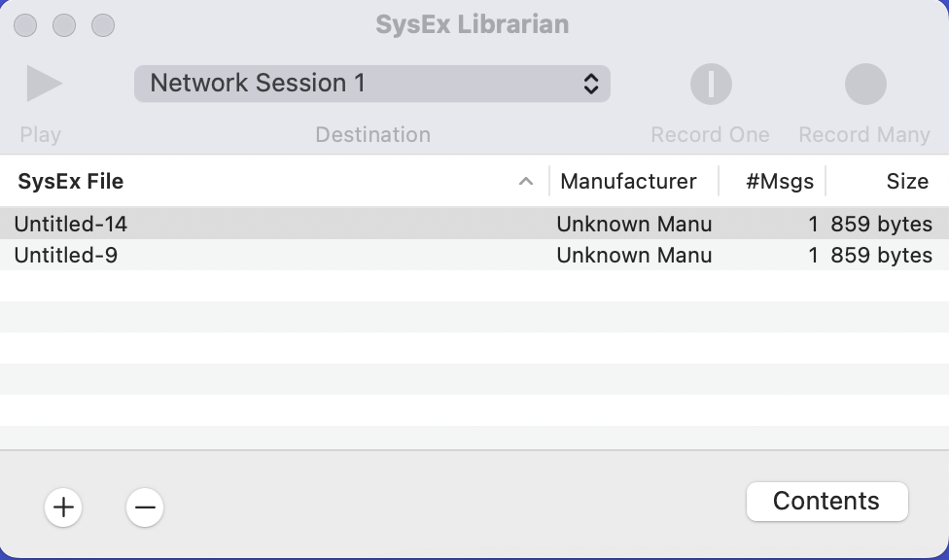
Task: Open the Network Session 1 destination dropdown
Action: point(372,84)
